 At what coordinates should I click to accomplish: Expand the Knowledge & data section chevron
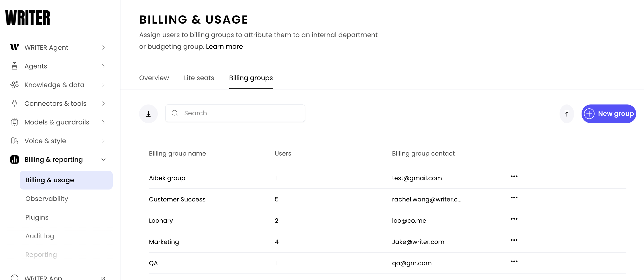pos(103,85)
